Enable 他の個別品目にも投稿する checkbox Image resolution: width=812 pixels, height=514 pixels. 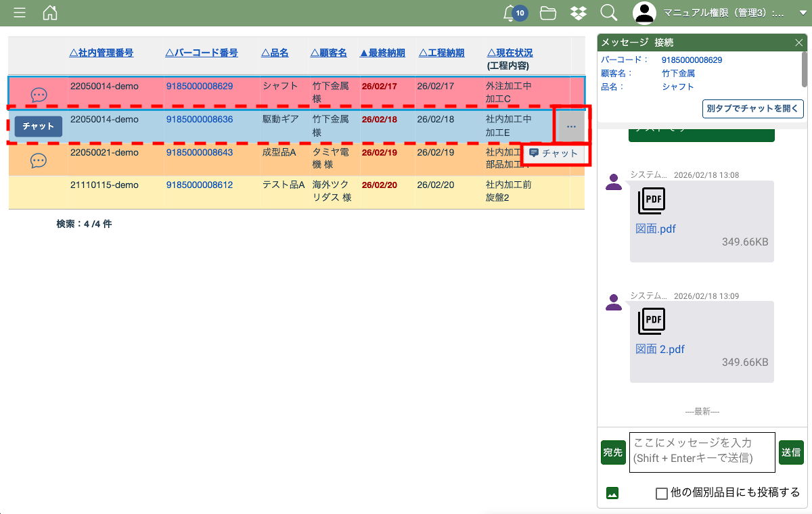662,493
